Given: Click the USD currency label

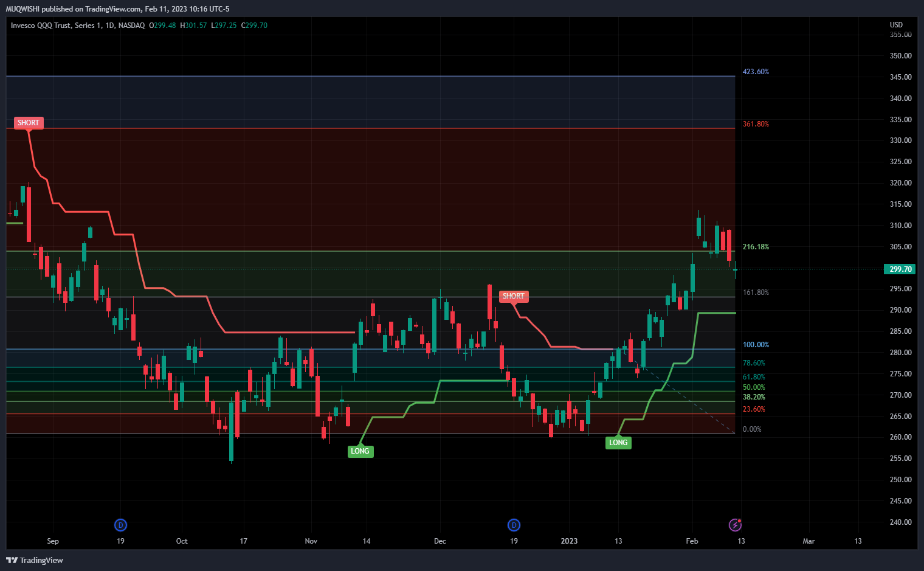Looking at the screenshot, I should (x=896, y=25).
